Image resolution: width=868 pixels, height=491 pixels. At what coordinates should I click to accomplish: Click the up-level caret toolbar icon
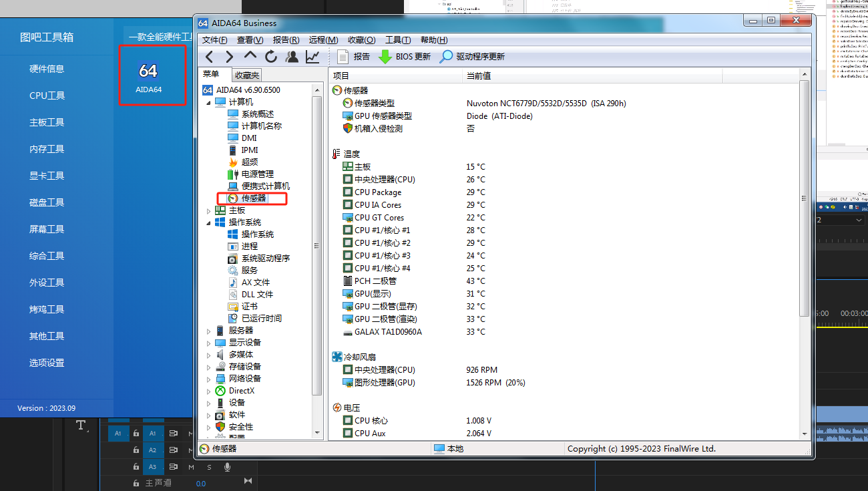coord(250,55)
